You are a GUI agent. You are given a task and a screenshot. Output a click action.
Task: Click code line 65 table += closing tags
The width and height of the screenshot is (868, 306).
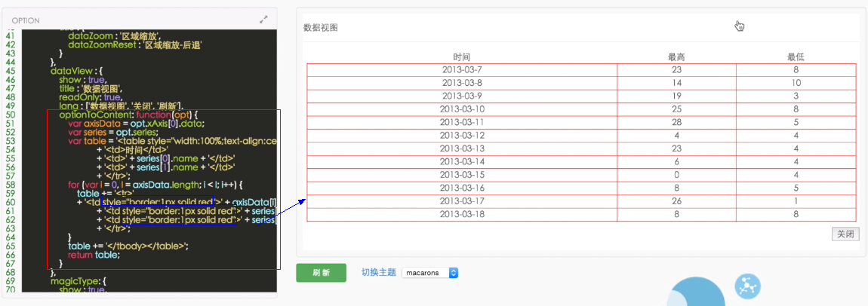(128, 246)
